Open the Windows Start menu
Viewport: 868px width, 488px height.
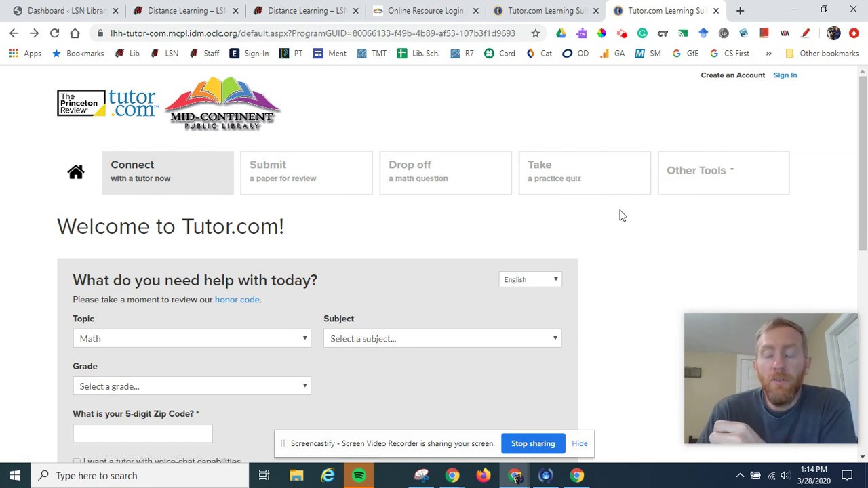[x=15, y=475]
